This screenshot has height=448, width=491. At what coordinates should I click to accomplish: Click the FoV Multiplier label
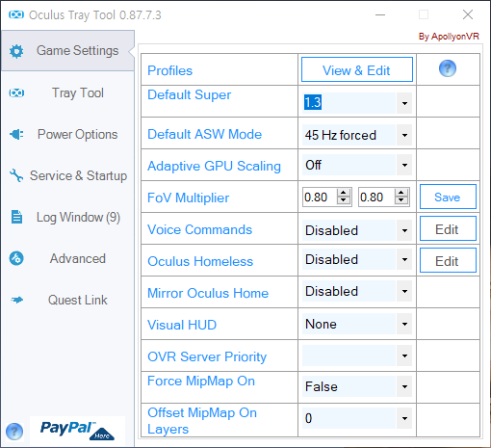tap(188, 198)
